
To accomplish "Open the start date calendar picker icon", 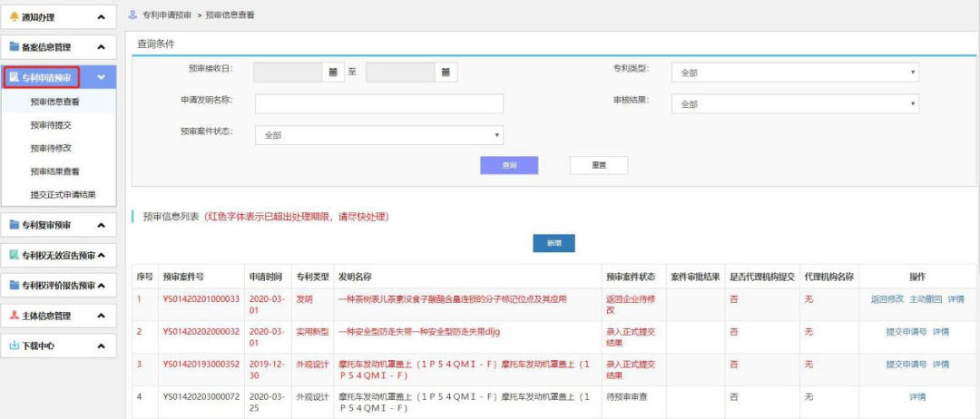I will (x=333, y=72).
